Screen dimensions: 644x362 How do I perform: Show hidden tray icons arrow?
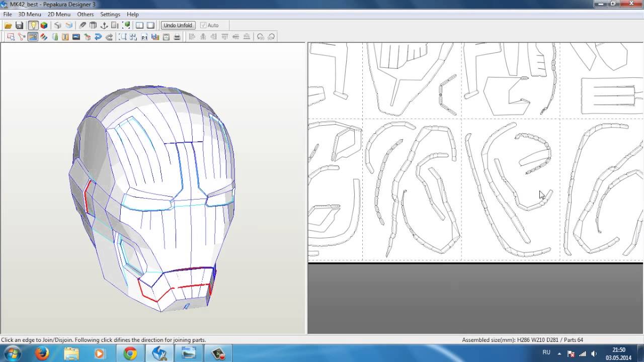(559, 353)
